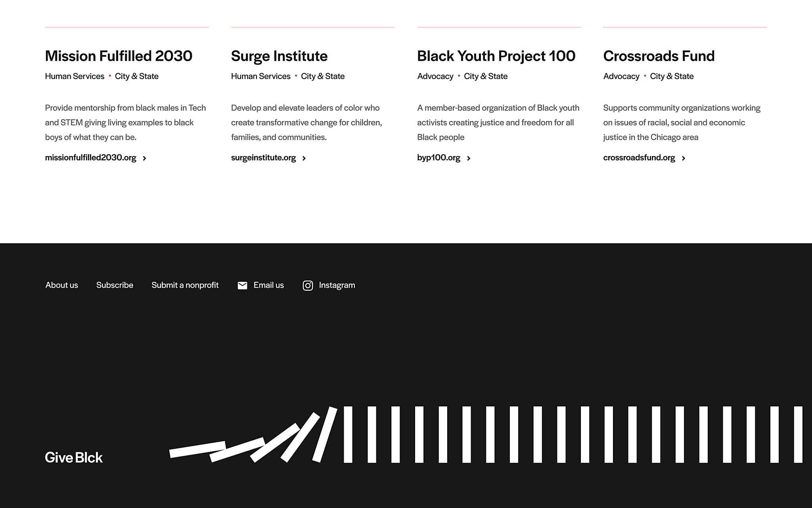Click the Email us text link
This screenshot has width=812, height=508.
[x=269, y=285]
